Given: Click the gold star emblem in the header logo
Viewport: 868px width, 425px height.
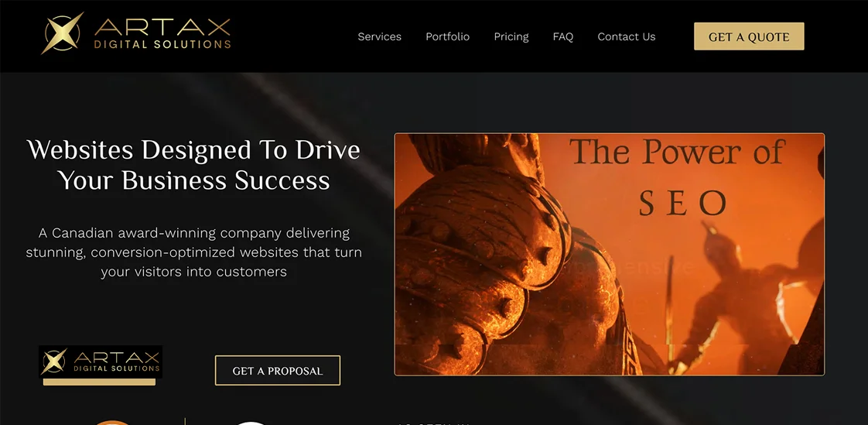Looking at the screenshot, I should coord(62,33).
